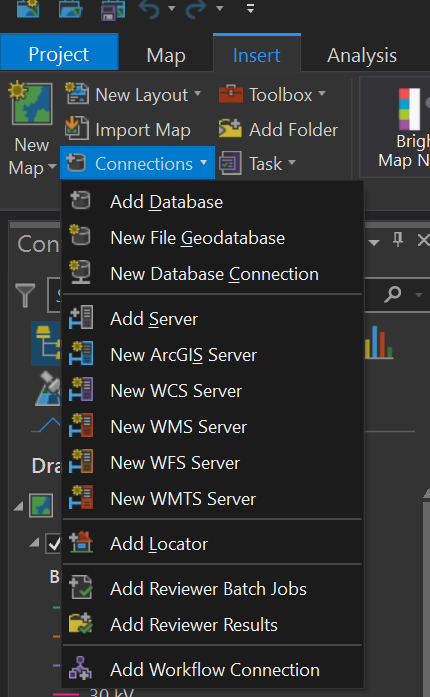Open the Project tab
430x697 pixels.
click(x=59, y=54)
